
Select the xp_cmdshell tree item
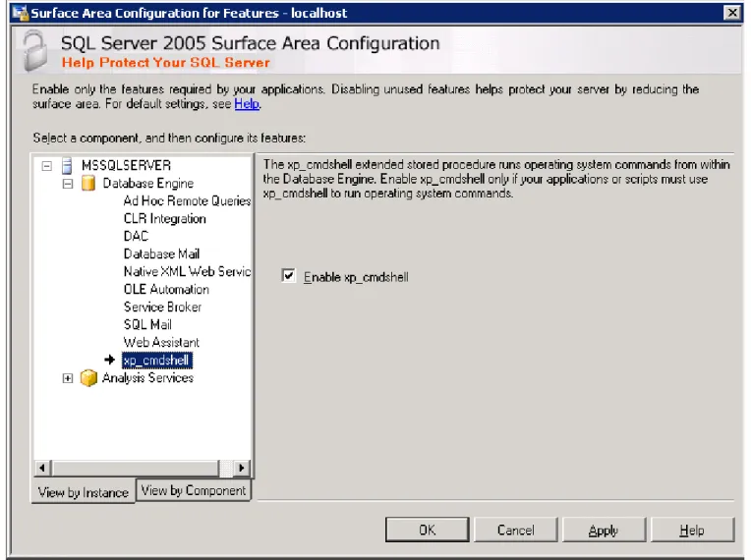point(157,360)
